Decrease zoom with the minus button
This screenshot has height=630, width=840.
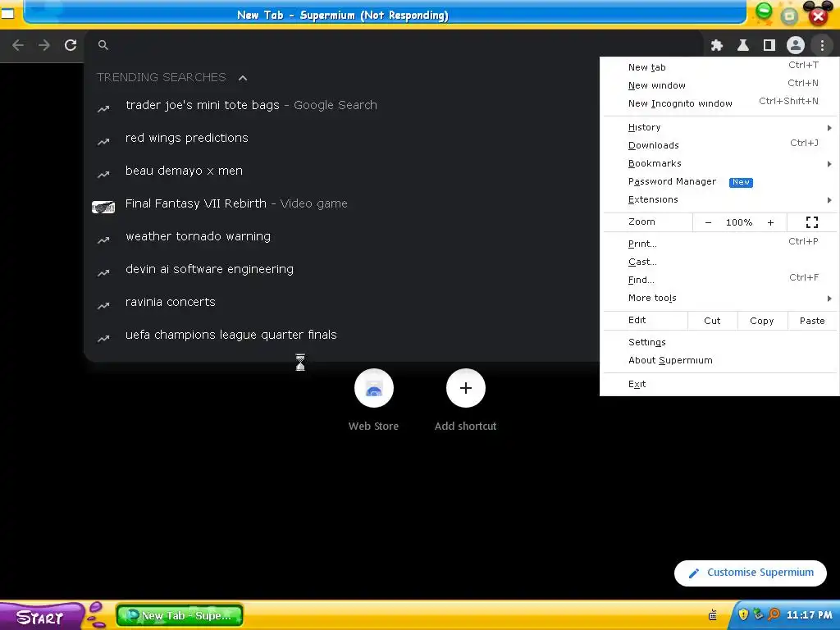pos(708,222)
